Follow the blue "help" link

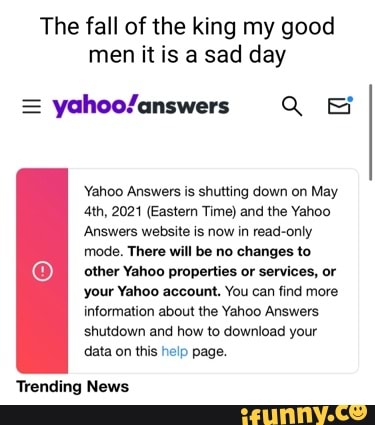(175, 351)
